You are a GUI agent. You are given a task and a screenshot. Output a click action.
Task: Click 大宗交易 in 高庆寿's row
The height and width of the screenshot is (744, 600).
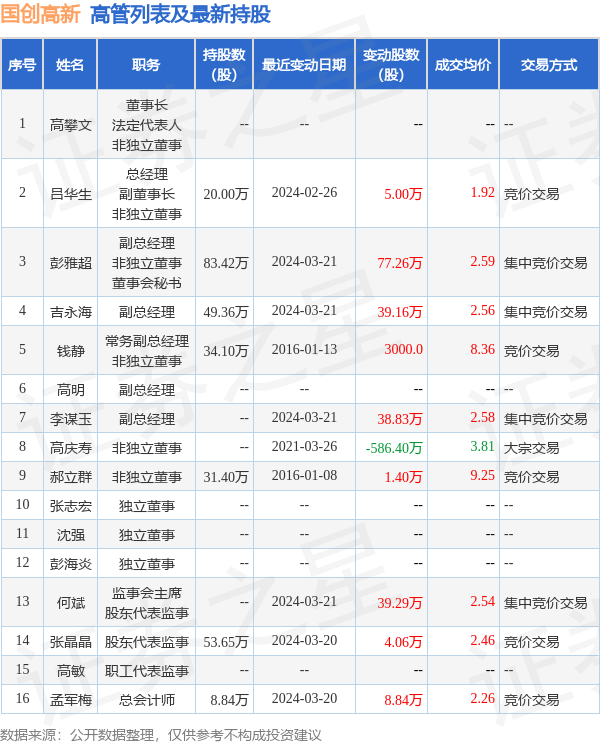coord(531,448)
